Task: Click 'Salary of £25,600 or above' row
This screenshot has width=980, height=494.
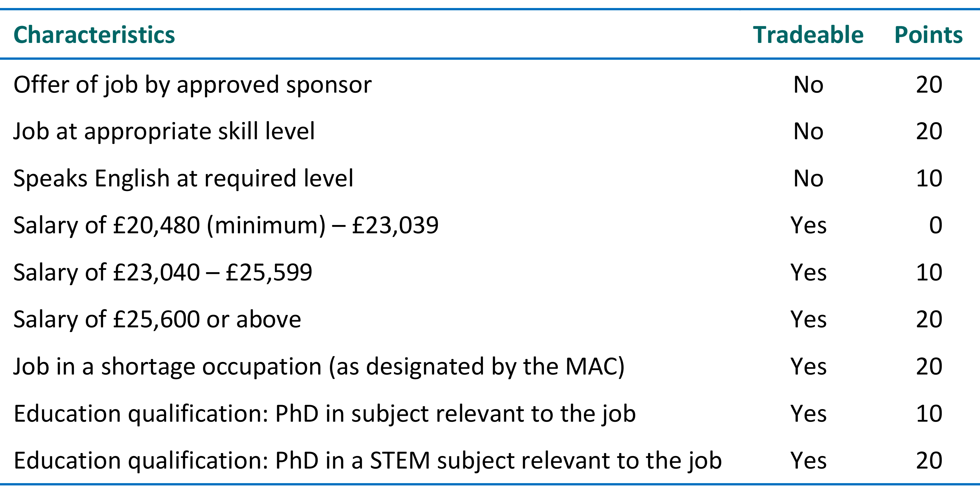Action: click(490, 319)
